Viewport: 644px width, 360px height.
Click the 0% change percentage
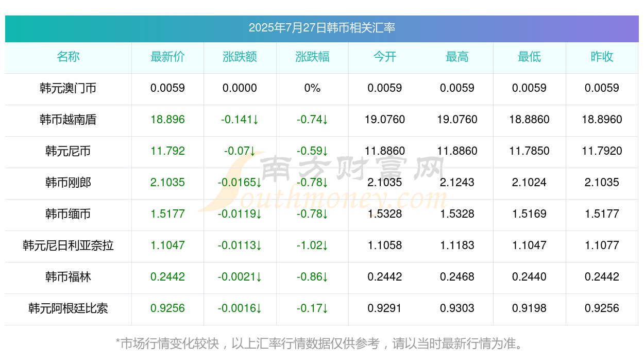tap(312, 88)
